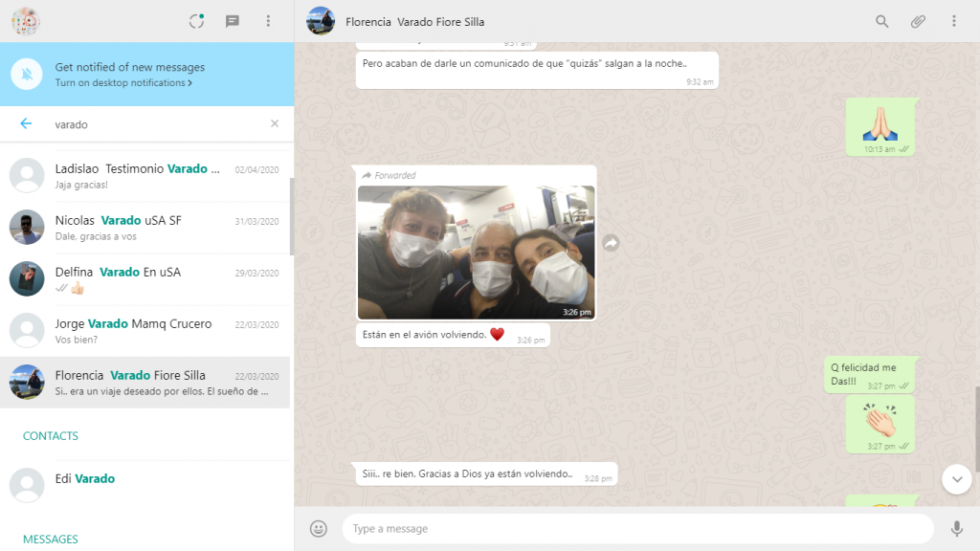980x551 pixels.
Task: Click Edi Varado's default avatar
Action: coord(27,485)
